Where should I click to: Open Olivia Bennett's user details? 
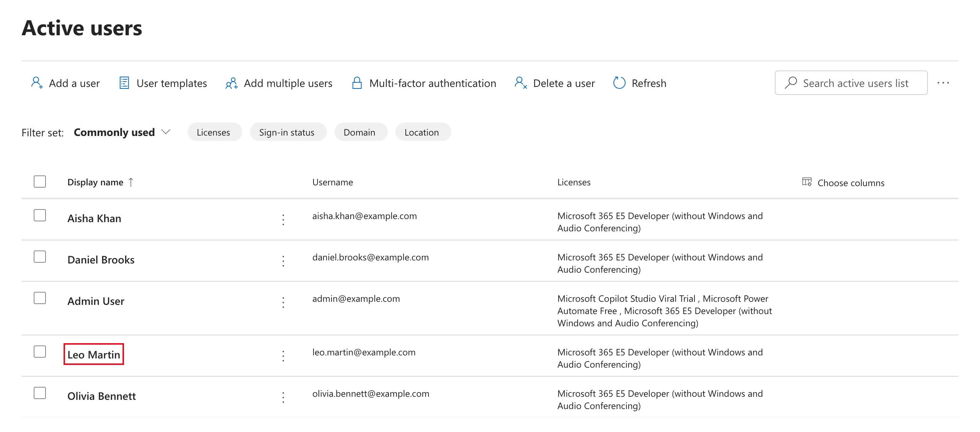pos(101,396)
